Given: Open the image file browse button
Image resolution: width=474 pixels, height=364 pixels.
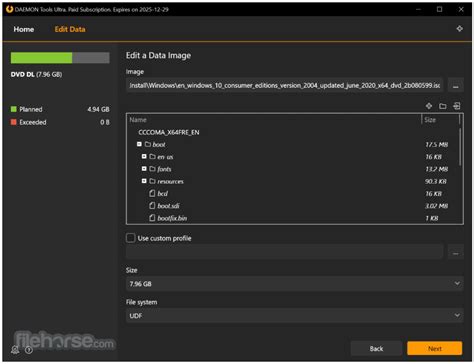Looking at the screenshot, I should click(456, 86).
